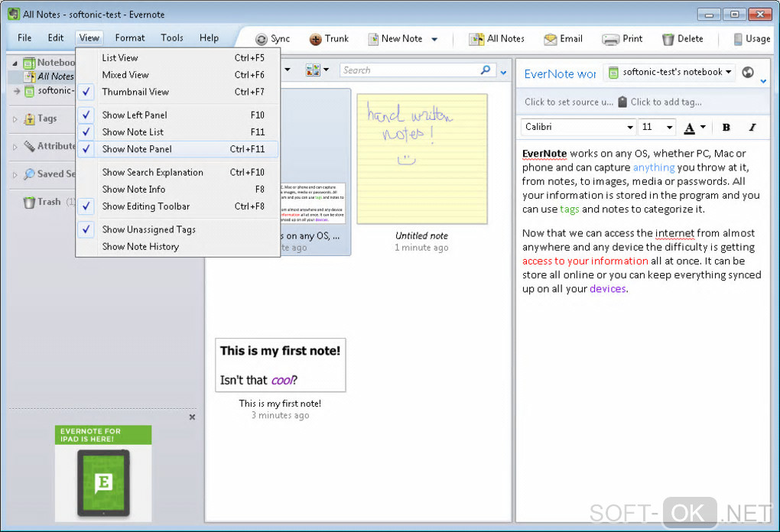Close the iPad advertisement with the x
The image size is (780, 532).
tap(192, 417)
